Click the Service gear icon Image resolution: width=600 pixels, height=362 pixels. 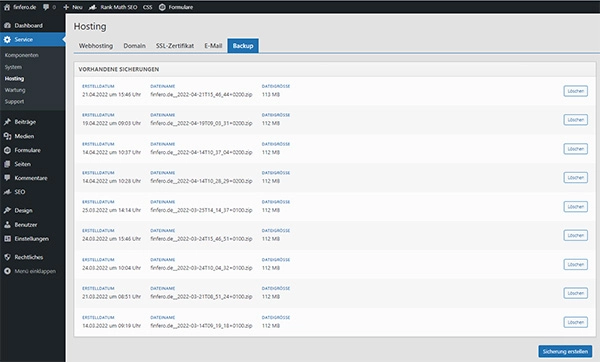tap(7, 39)
